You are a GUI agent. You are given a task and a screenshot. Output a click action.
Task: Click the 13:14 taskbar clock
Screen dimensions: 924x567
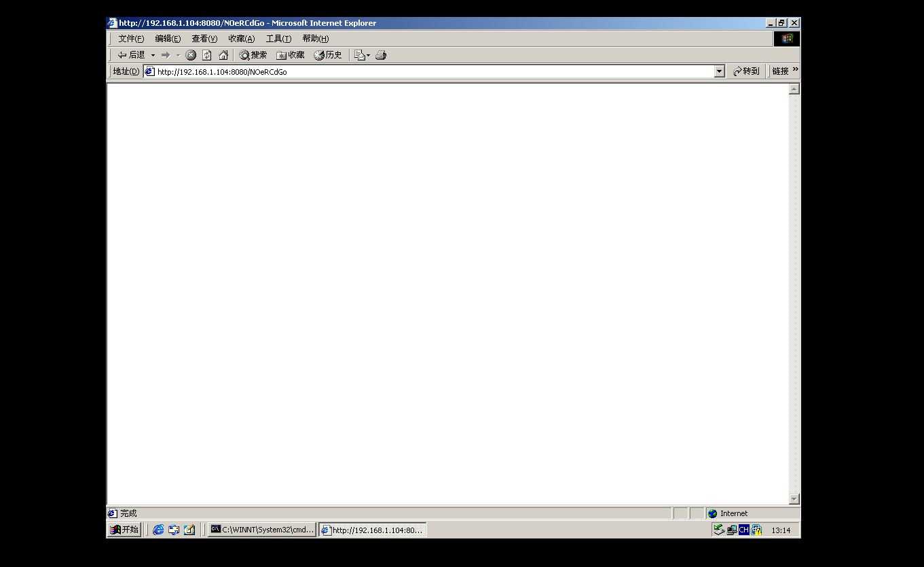click(781, 530)
